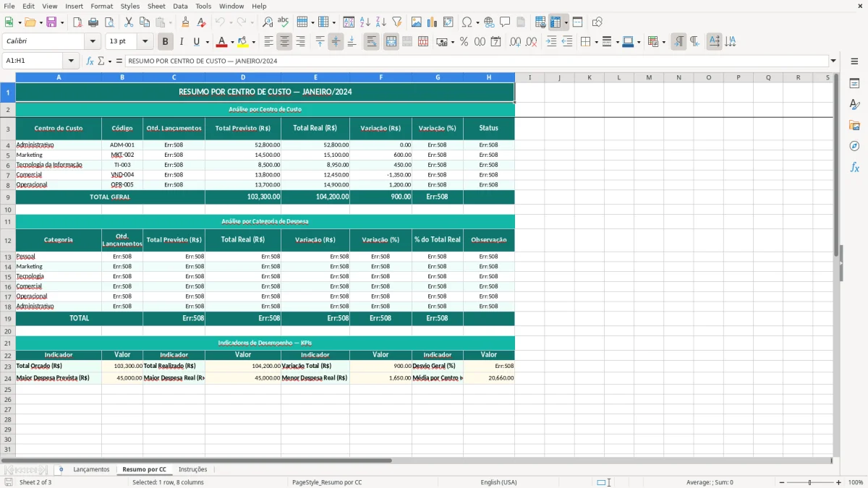Select column D header
This screenshot has height=488, width=868.
point(243,77)
